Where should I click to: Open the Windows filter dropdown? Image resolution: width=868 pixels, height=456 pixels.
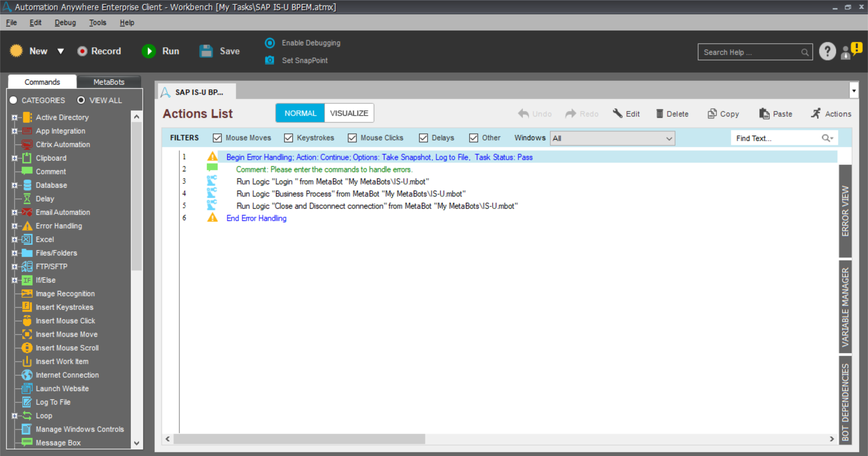tap(613, 138)
